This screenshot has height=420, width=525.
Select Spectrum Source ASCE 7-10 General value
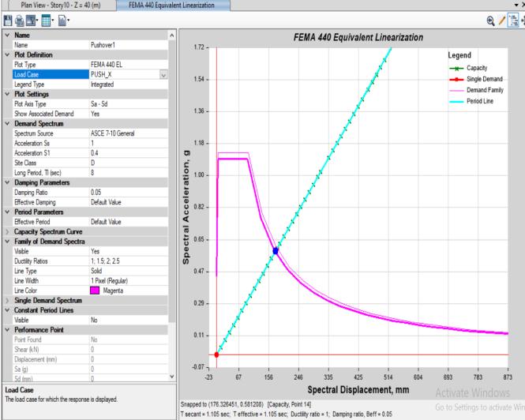click(x=129, y=133)
